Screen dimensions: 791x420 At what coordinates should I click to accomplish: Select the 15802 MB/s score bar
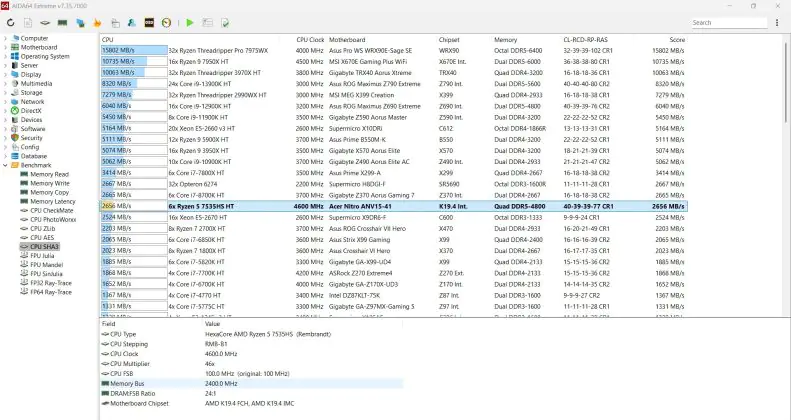tap(134, 50)
